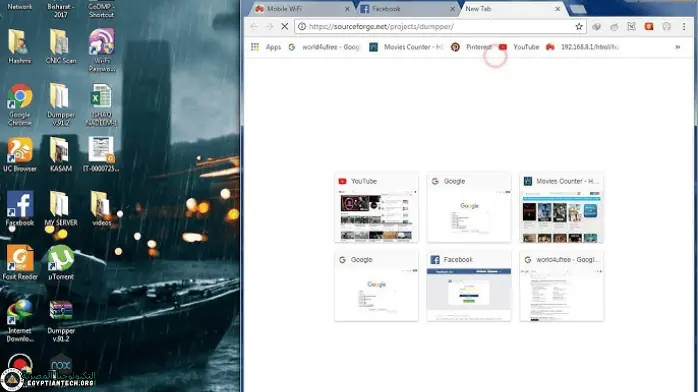Open the Network desktop icon
The image size is (698, 392).
[20, 6]
